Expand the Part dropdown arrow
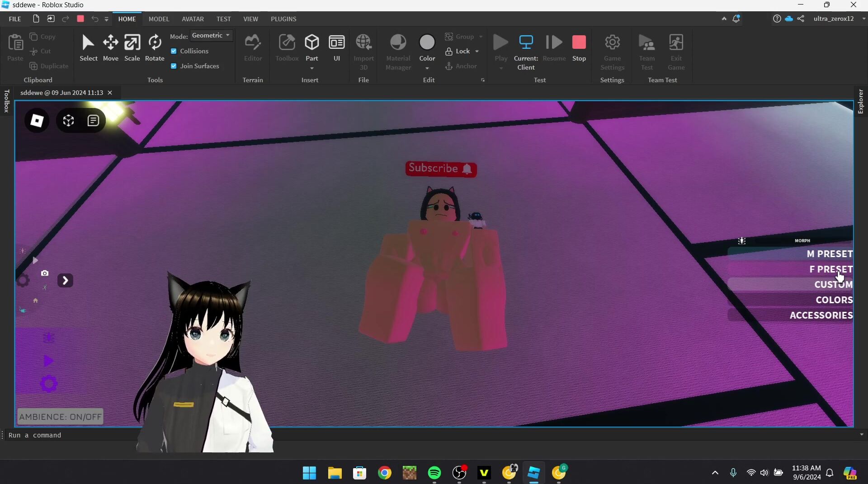The width and height of the screenshot is (868, 484). point(312,68)
